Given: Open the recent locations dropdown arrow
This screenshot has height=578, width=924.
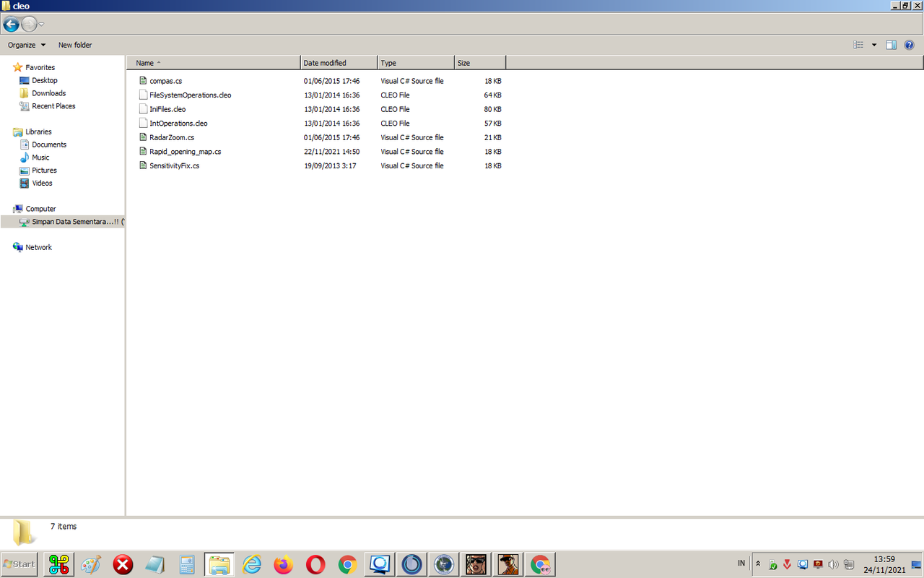Looking at the screenshot, I should pos(41,25).
